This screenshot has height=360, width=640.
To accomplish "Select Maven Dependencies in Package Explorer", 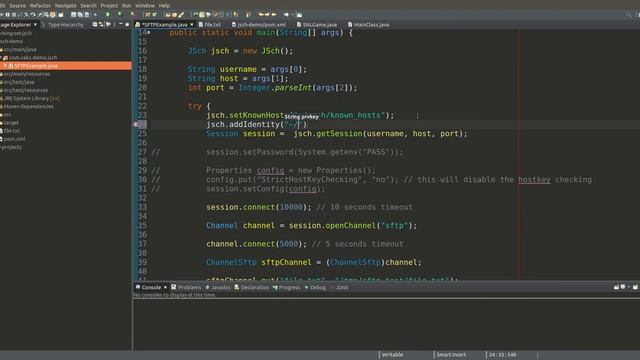I will pos(29,107).
